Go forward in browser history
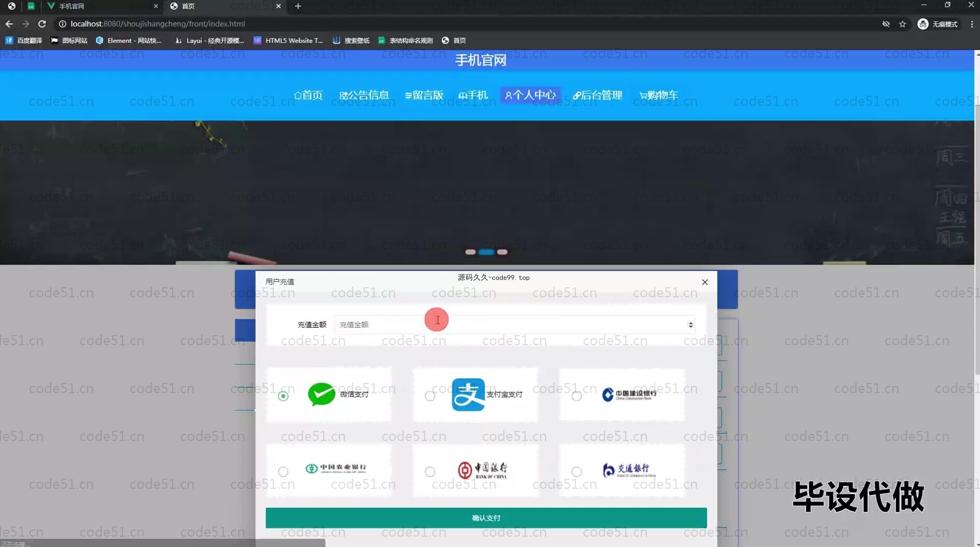 tap(25, 24)
